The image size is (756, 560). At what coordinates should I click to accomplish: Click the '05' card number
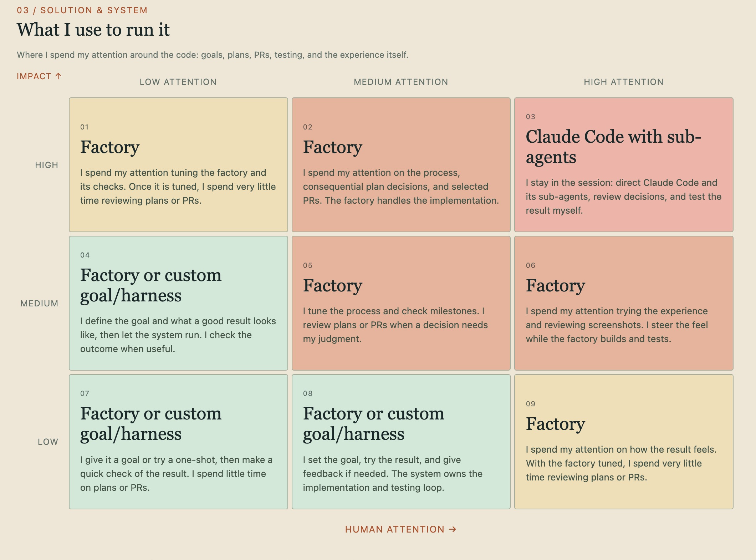308,265
